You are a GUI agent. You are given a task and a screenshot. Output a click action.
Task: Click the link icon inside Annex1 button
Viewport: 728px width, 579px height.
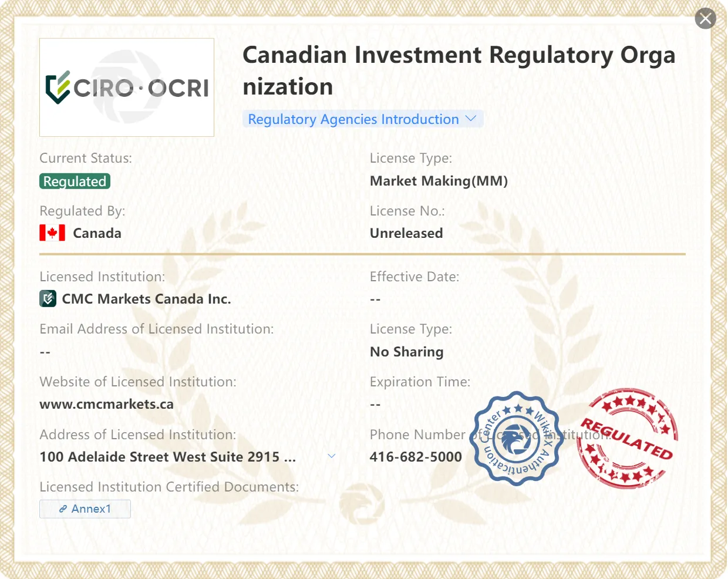63,509
